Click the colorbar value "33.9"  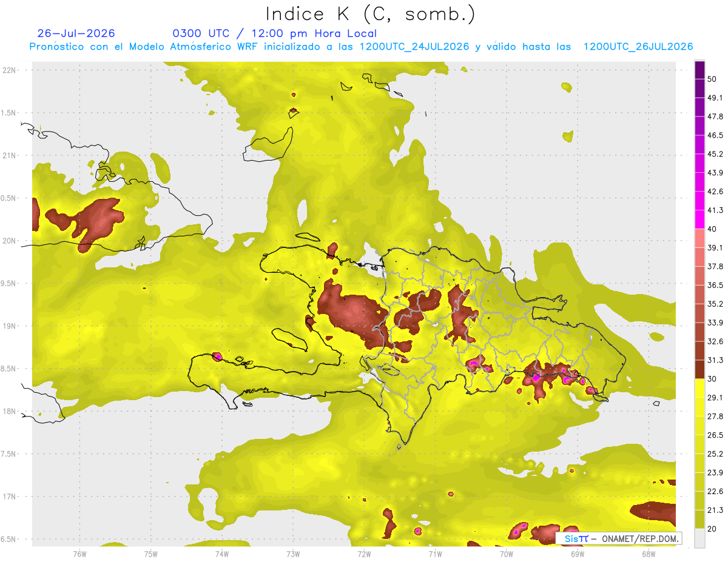[x=715, y=323]
